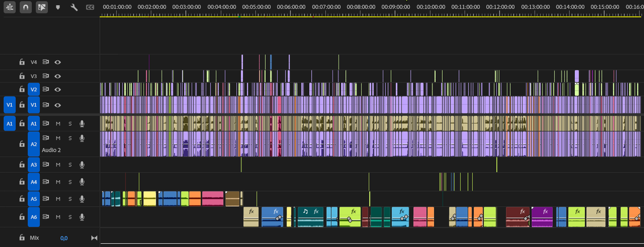Image resolution: width=644 pixels, height=247 pixels.
Task: Hide track V1 with eye icon
Action: click(57, 105)
